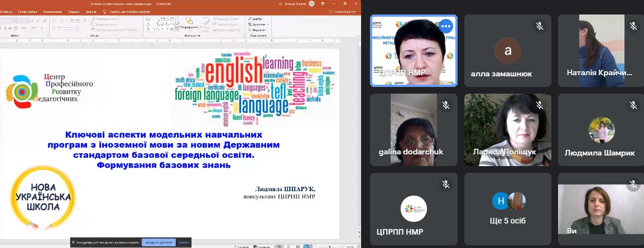Click the muted mic icon on Лариса Поліщук tile

coord(539,105)
